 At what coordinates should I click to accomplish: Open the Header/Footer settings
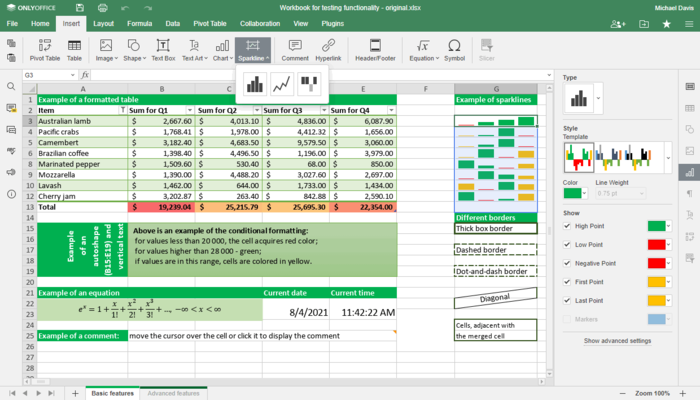tap(375, 50)
